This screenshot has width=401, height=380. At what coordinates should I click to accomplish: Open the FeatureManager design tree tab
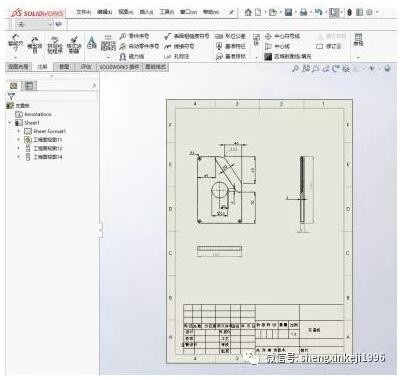[x=14, y=86]
